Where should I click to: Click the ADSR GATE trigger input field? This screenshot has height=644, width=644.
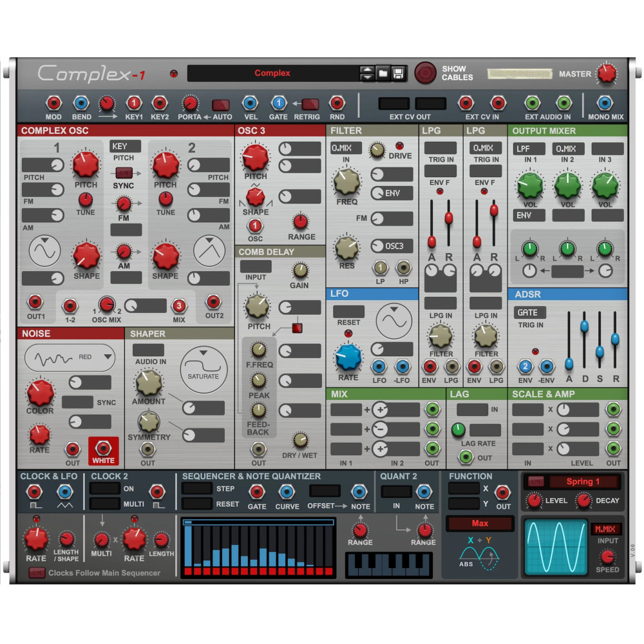point(530,312)
